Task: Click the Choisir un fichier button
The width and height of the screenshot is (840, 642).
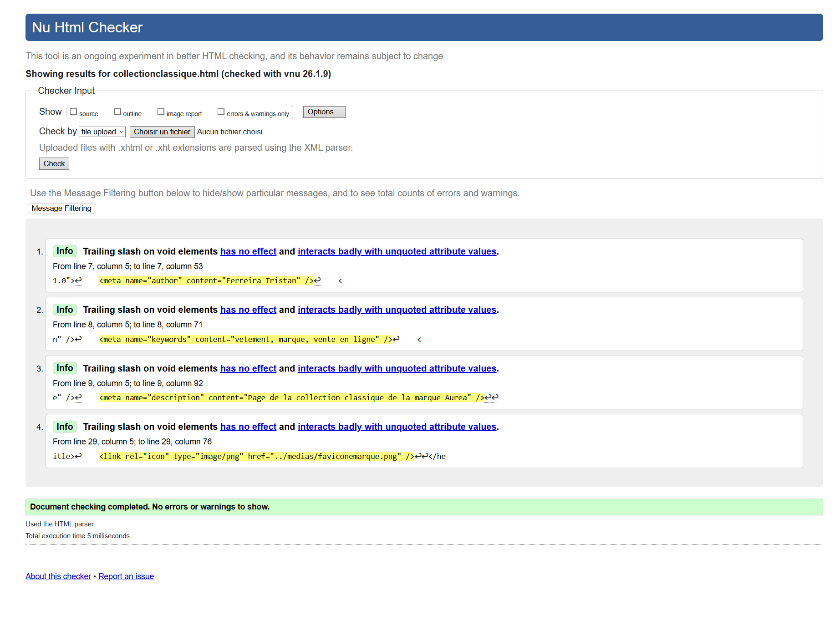Action: [162, 132]
